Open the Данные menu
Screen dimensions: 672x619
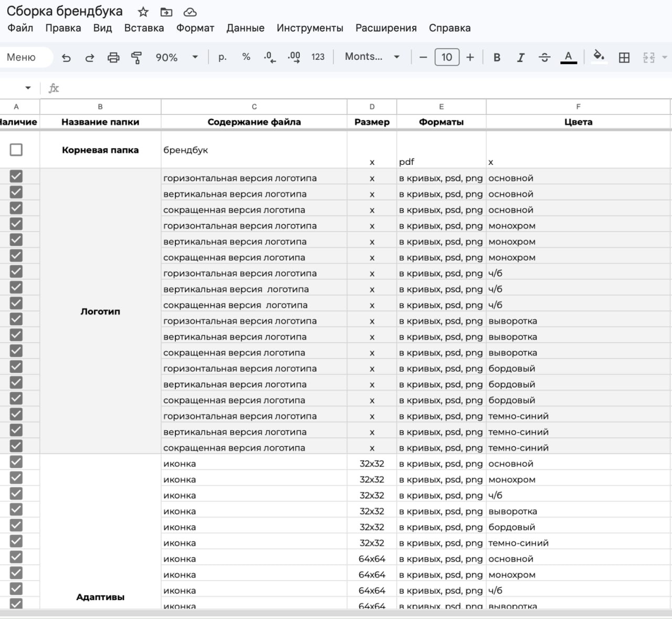coord(245,28)
